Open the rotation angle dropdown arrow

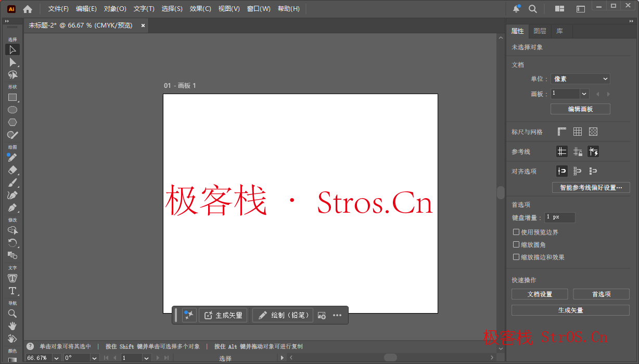coord(94,358)
